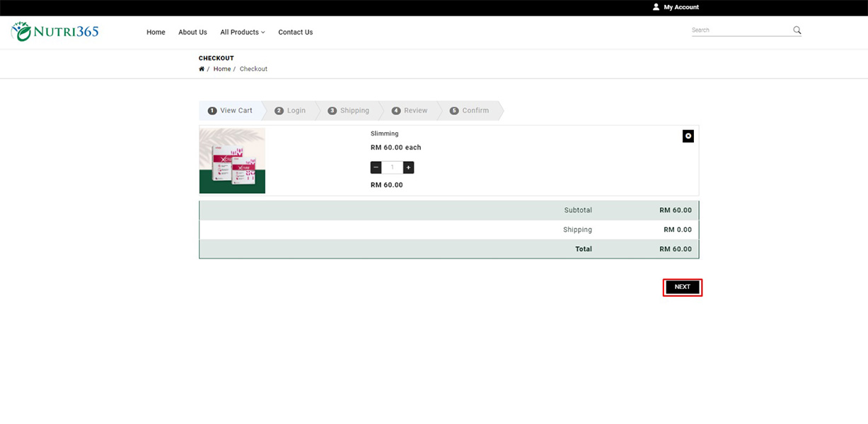868x424 pixels.
Task: Remove Slimming item from cart
Action: click(688, 136)
